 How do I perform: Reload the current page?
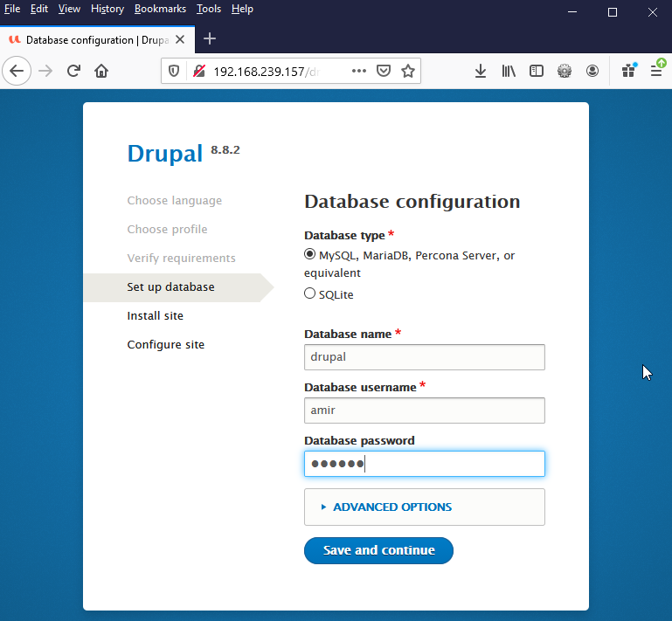pos(73,71)
